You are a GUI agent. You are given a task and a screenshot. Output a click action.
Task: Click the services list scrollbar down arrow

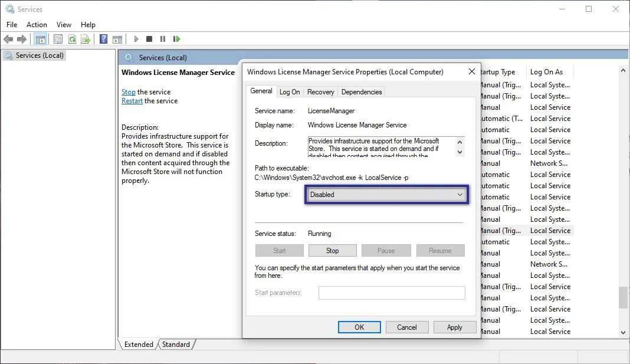[x=624, y=332]
